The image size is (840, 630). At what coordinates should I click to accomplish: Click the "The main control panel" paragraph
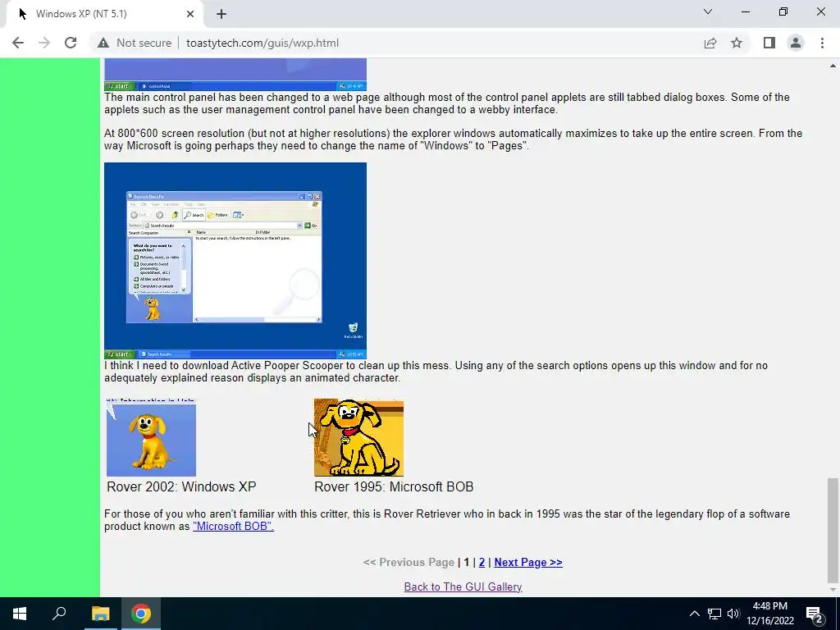(x=447, y=103)
